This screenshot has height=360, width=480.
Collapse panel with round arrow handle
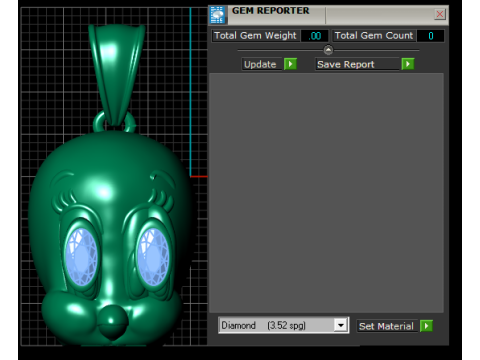328,50
